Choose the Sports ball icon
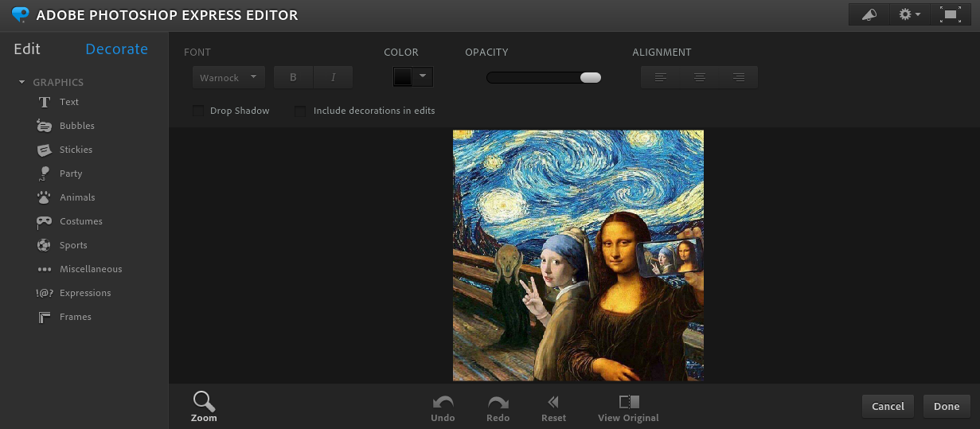The width and height of the screenshot is (980, 429). click(x=45, y=245)
